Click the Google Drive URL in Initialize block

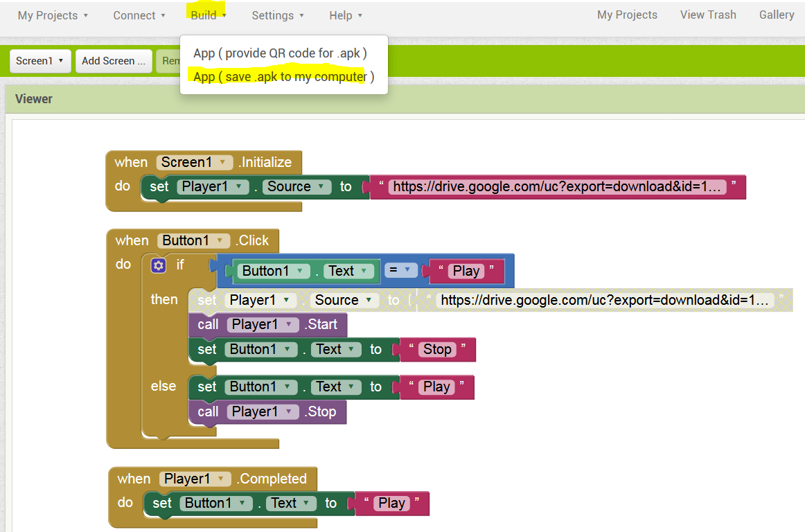pos(557,187)
